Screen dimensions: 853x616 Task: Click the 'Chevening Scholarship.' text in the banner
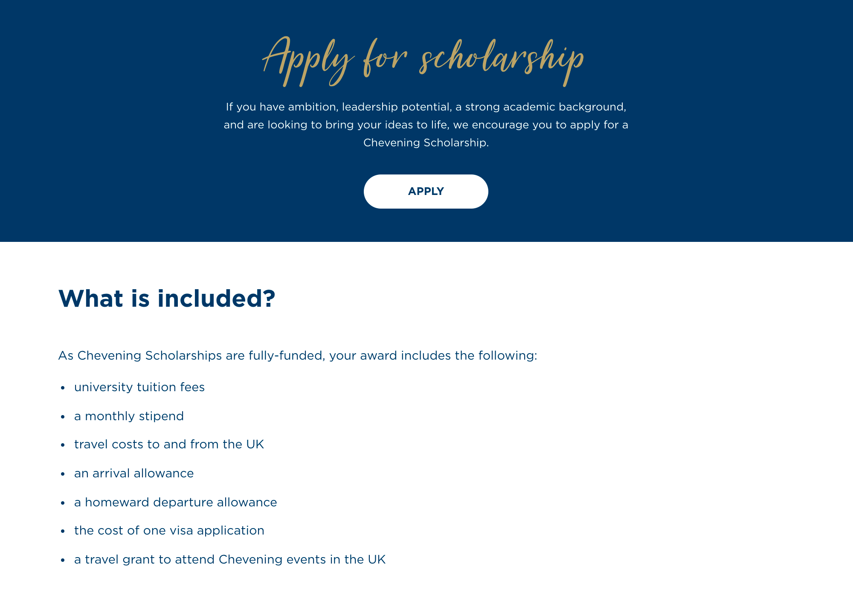point(426,142)
